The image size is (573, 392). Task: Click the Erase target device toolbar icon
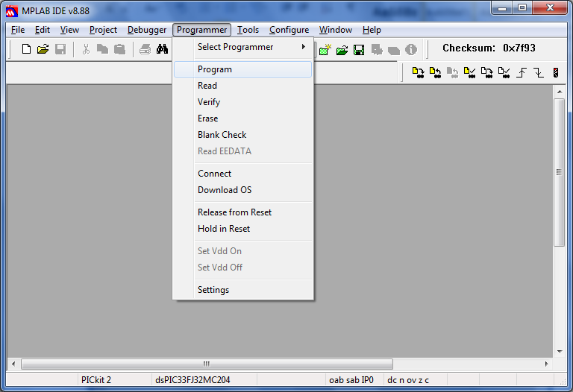pyautogui.click(x=486, y=72)
